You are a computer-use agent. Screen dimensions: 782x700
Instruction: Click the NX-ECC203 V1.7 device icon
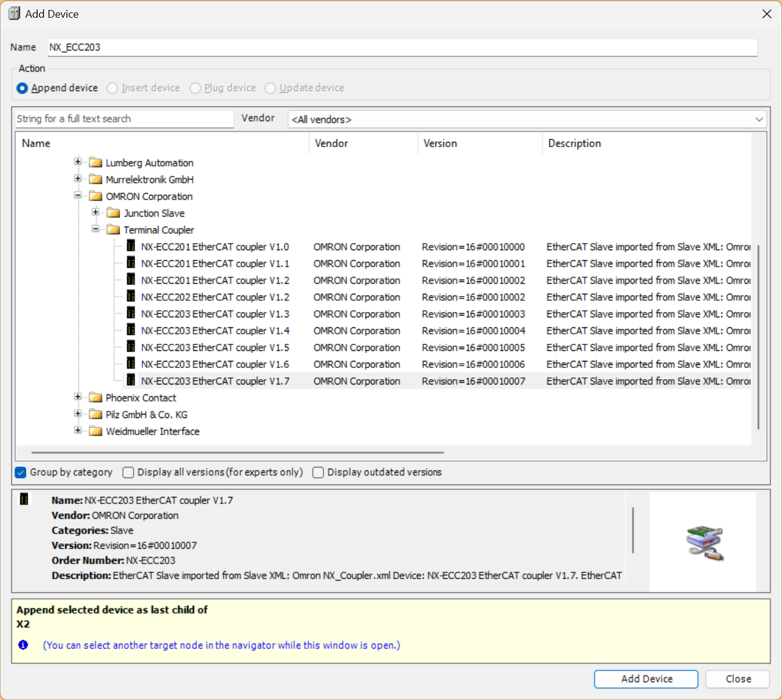131,380
